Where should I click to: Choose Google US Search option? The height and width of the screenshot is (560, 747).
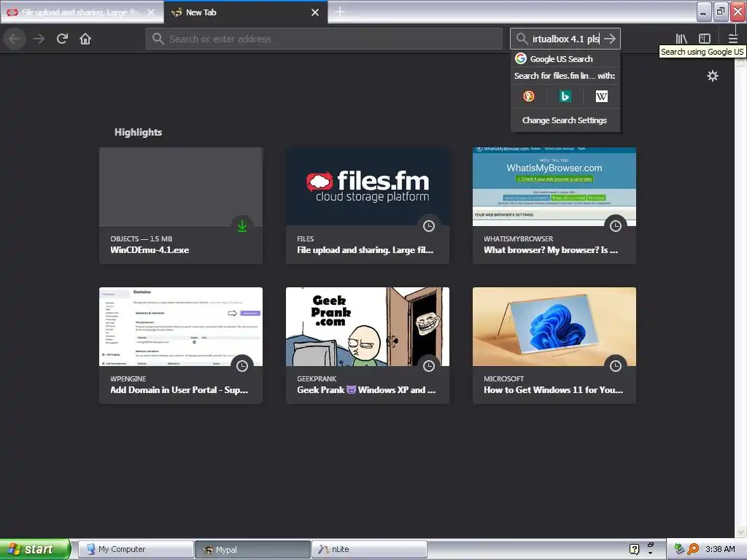(565, 59)
